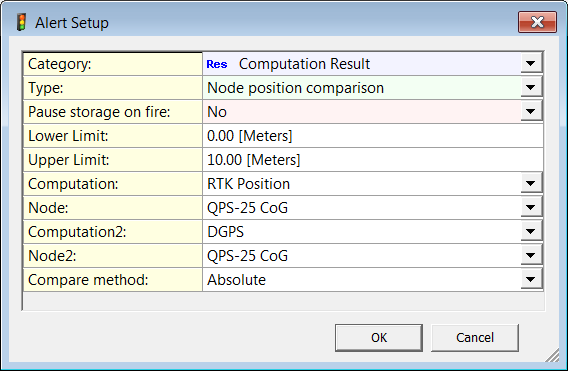Select the Computation Result category field
This screenshot has height=371, width=568.
click(362, 64)
